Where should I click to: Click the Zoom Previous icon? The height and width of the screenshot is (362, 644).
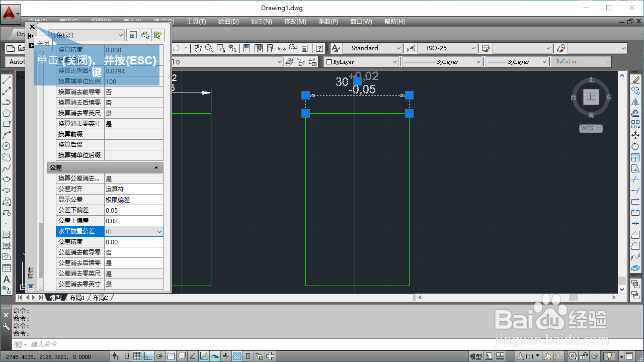(232, 48)
